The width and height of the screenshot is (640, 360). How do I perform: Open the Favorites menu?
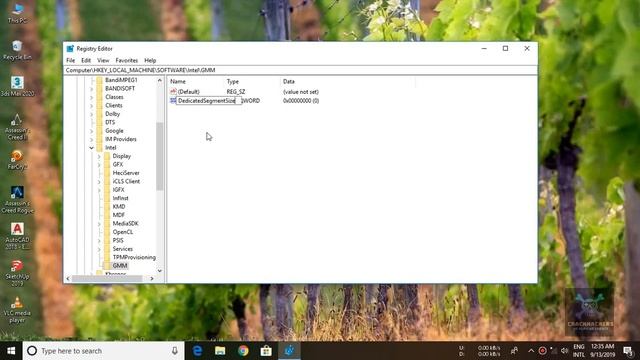tap(127, 60)
